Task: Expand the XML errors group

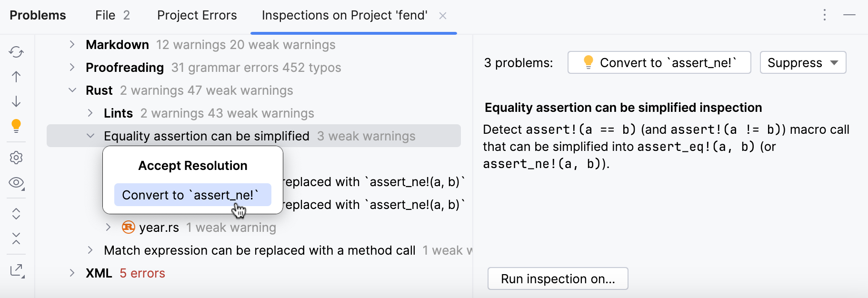Action: (x=72, y=273)
